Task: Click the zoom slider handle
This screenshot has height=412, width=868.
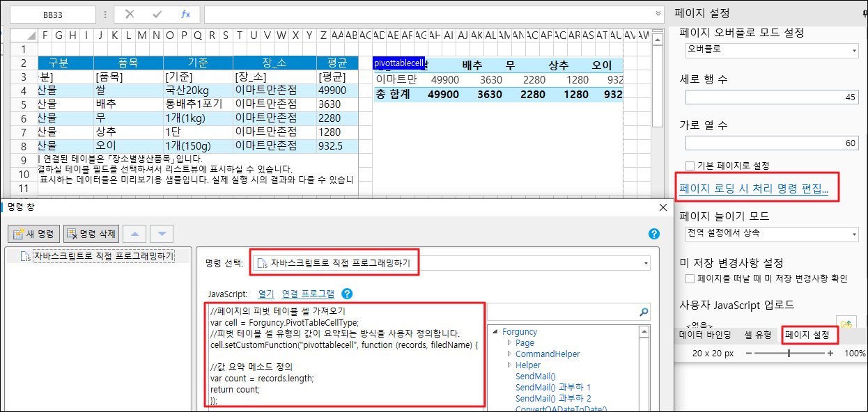Action: click(x=789, y=354)
